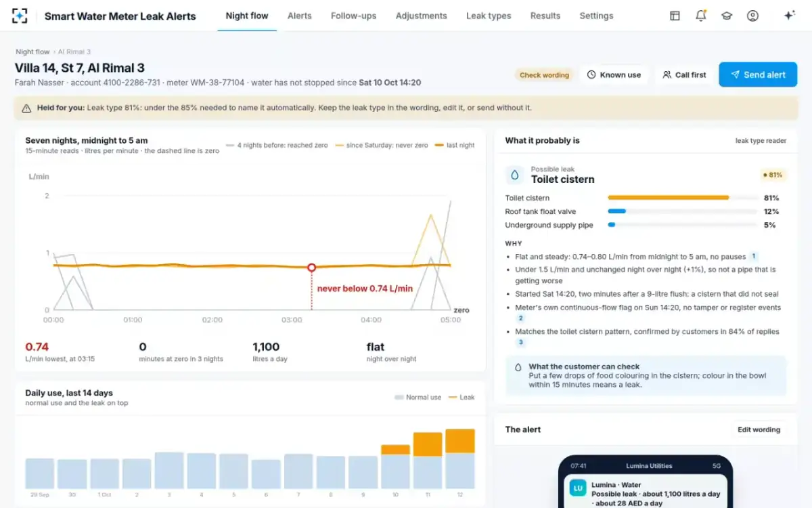Viewport: 812px width, 508px height.
Task: Toggle the 'since Saturday: never zero' legend
Action: (381, 146)
